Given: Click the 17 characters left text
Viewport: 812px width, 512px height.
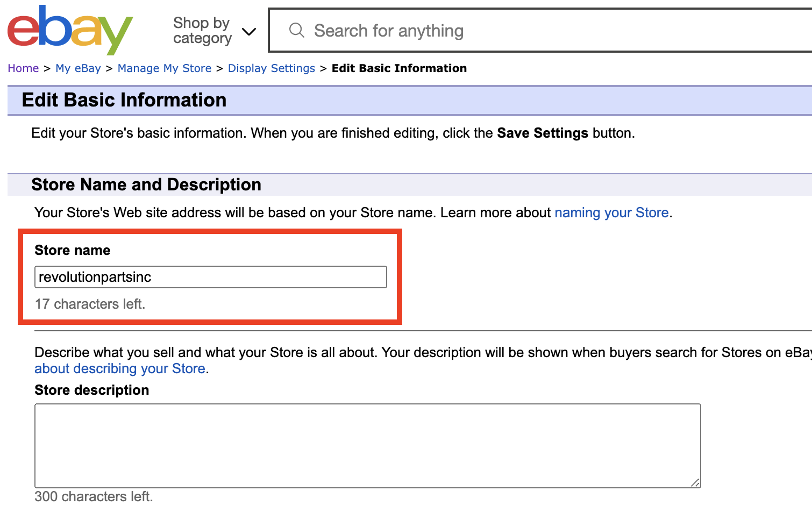Looking at the screenshot, I should pyautogui.click(x=90, y=304).
